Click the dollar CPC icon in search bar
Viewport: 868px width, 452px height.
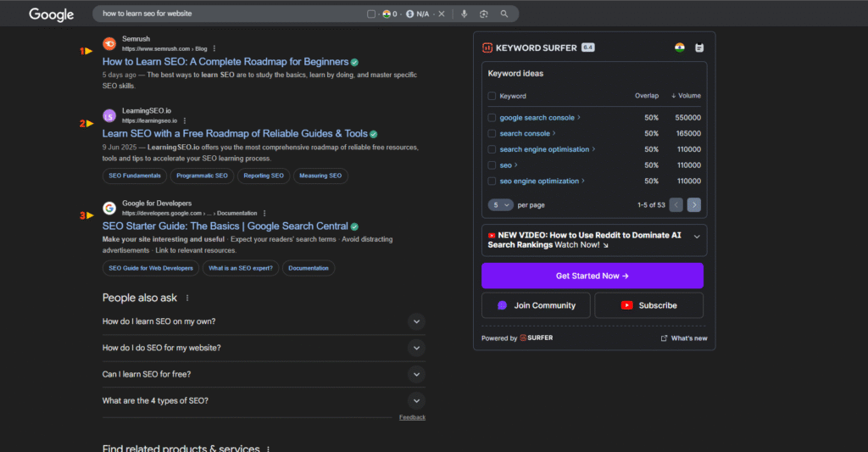coord(409,14)
